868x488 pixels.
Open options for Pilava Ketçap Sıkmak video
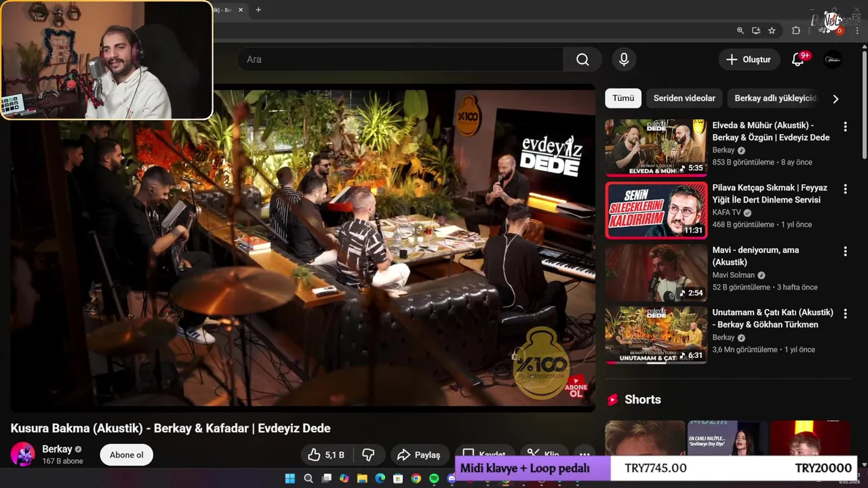pyautogui.click(x=845, y=189)
